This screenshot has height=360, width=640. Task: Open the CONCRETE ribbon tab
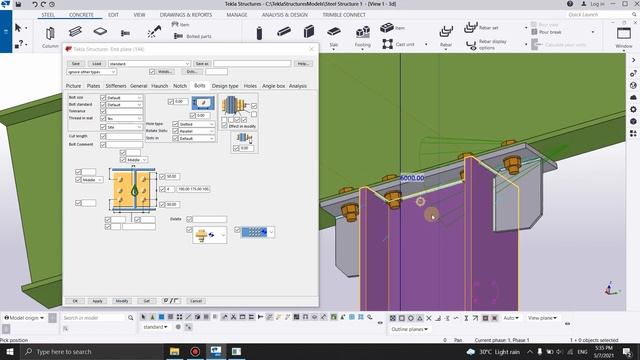tap(81, 15)
